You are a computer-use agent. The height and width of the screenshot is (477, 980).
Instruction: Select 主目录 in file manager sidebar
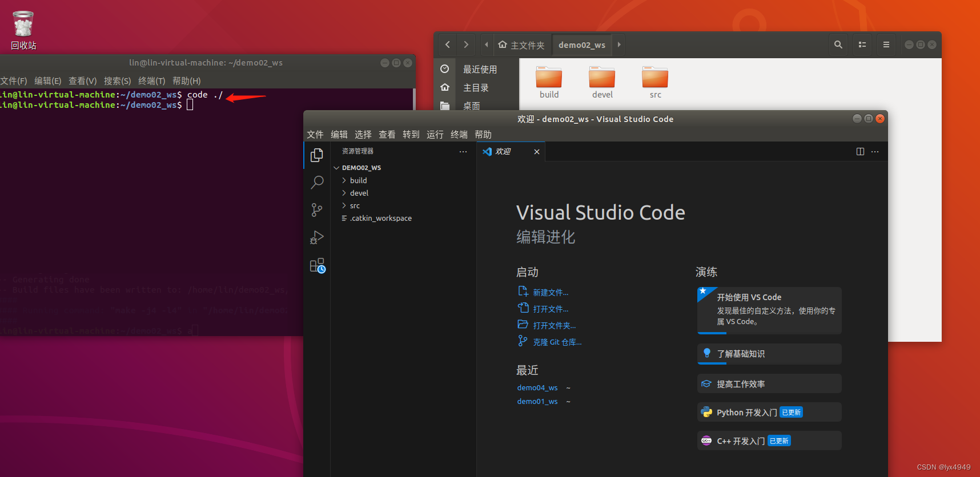[x=476, y=87]
